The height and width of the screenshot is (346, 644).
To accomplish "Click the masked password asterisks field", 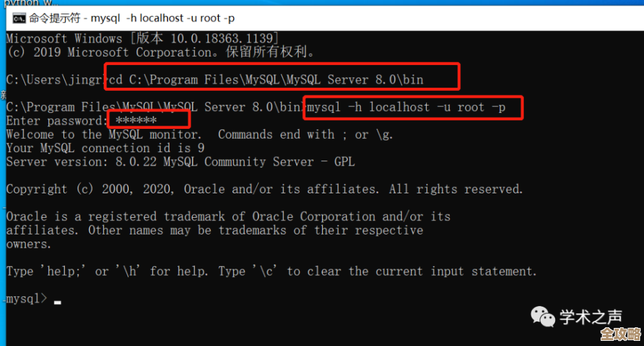I will (x=137, y=120).
